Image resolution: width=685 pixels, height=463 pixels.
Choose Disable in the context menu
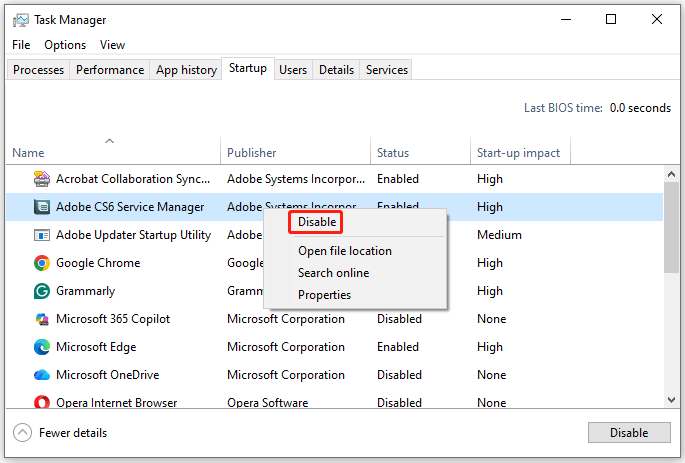pos(317,222)
